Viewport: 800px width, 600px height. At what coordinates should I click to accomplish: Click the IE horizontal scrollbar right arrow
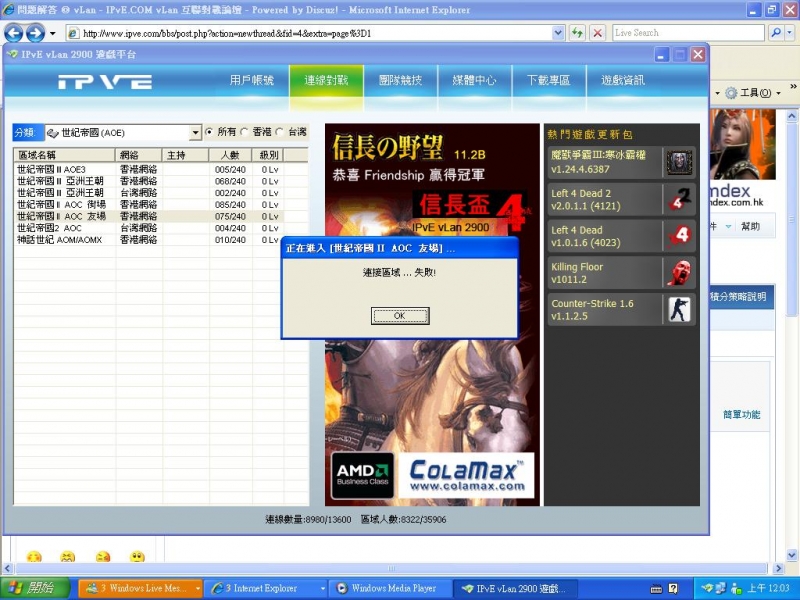[x=778, y=568]
